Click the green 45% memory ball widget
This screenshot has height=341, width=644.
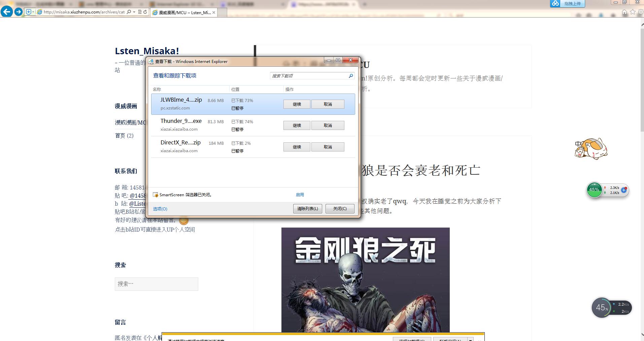594,190
